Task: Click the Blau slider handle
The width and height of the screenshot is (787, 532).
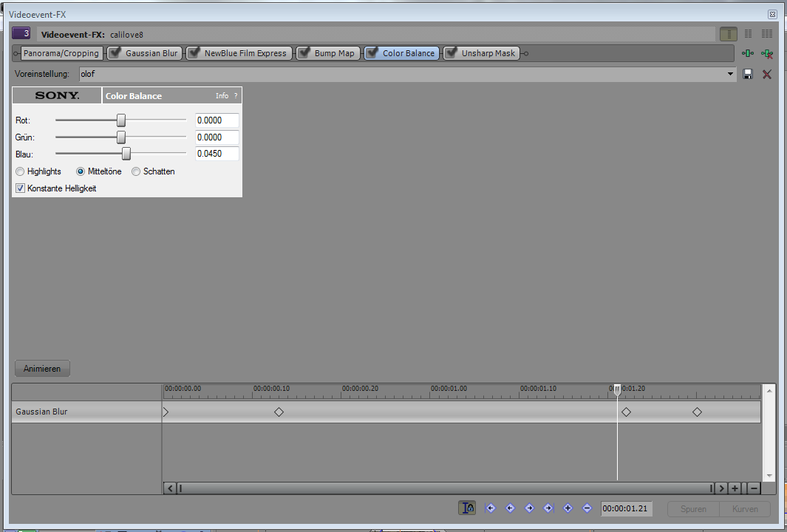Action: [126, 154]
